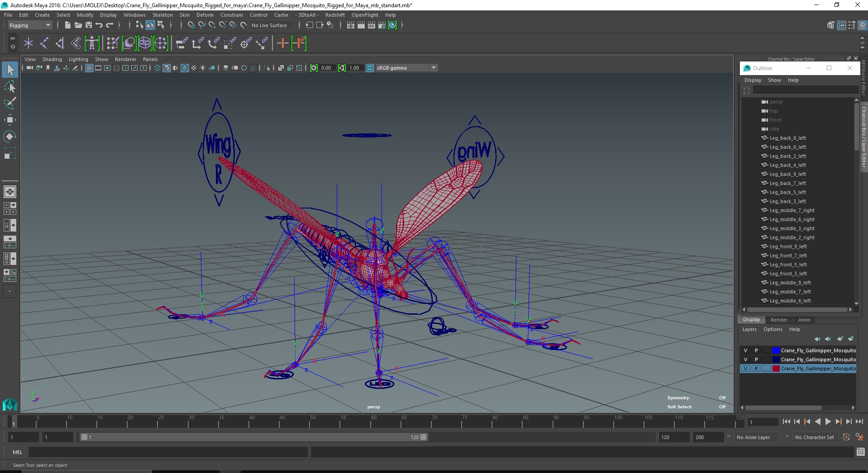This screenshot has width=868, height=473.
Task: Select the four pane layout icon
Action: coord(10,208)
